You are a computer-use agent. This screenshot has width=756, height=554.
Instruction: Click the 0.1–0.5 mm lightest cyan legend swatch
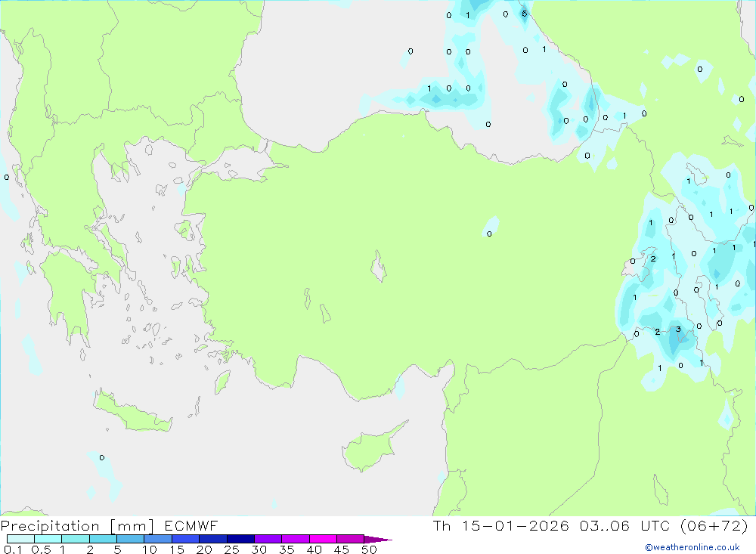coord(20,539)
